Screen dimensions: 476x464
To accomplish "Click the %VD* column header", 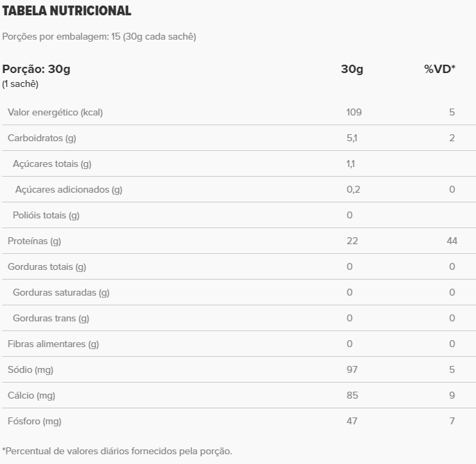I will click(x=439, y=69).
